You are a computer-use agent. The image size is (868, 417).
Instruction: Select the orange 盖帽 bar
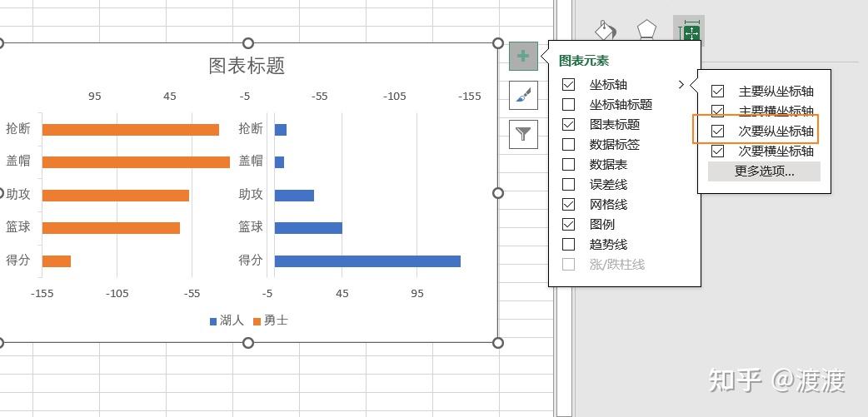tap(136, 162)
